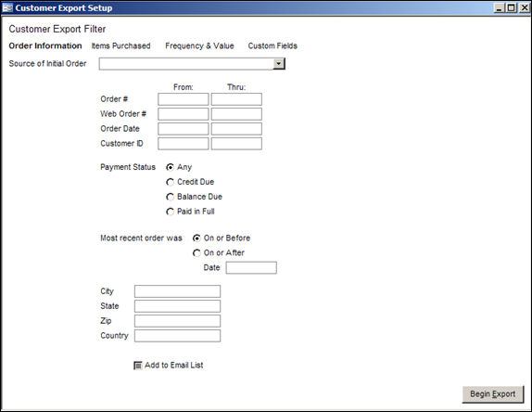
Task: Close the Customer Export Setup window
Action: click(524, 7)
